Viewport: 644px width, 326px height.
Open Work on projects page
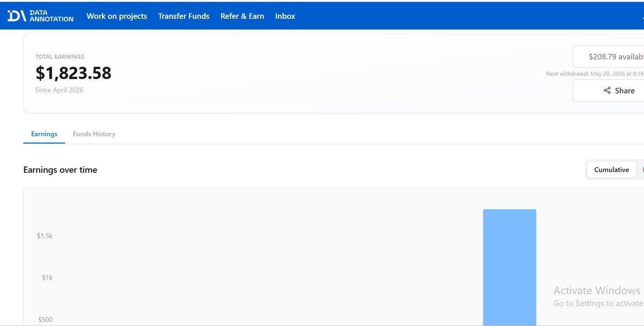[116, 16]
